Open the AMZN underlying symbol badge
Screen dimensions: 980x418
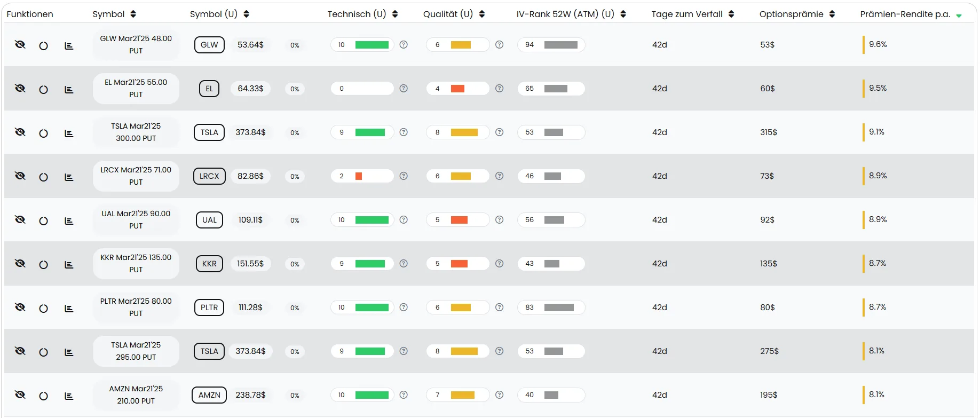tap(209, 395)
